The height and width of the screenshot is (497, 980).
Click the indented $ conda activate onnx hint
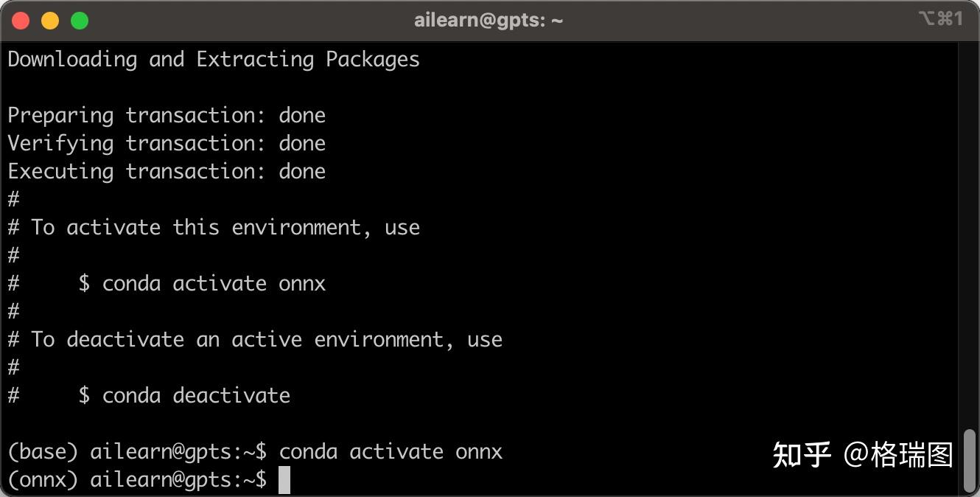202,284
